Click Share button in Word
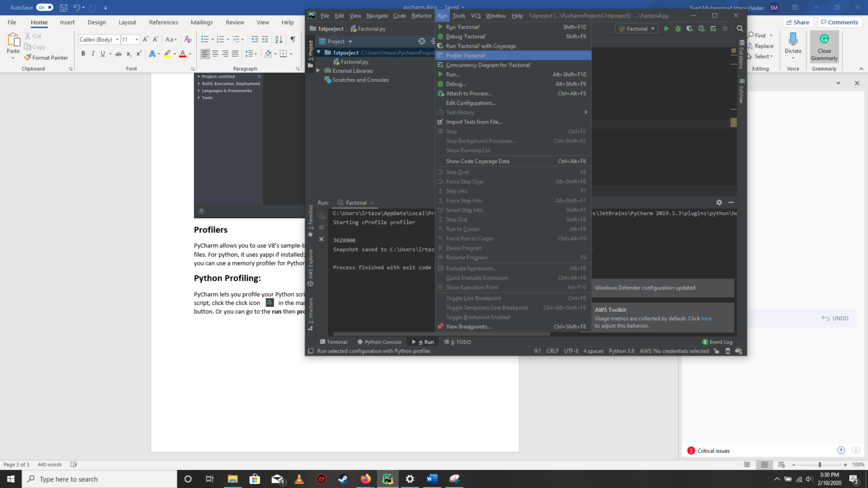Image resolution: width=868 pixels, height=488 pixels. point(797,23)
